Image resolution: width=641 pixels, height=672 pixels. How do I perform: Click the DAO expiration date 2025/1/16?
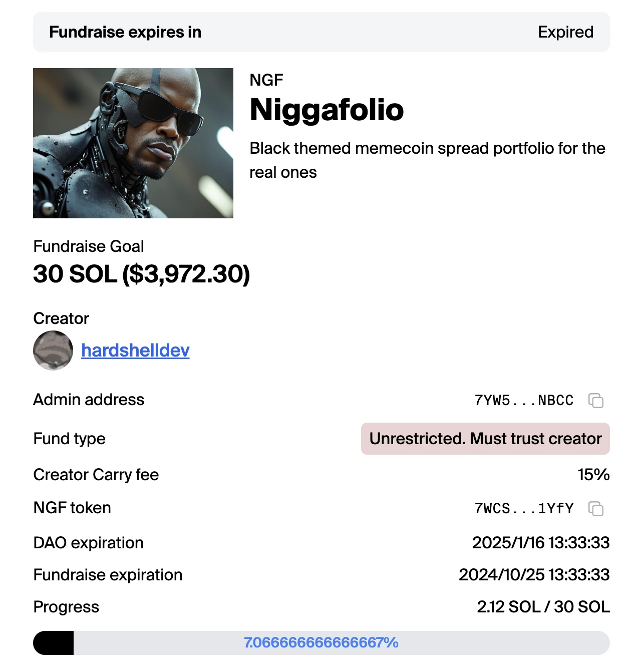(x=541, y=543)
